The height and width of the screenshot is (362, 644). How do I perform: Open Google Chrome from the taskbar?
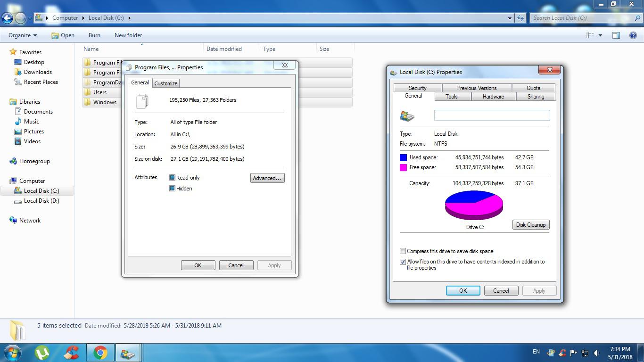(x=100, y=353)
